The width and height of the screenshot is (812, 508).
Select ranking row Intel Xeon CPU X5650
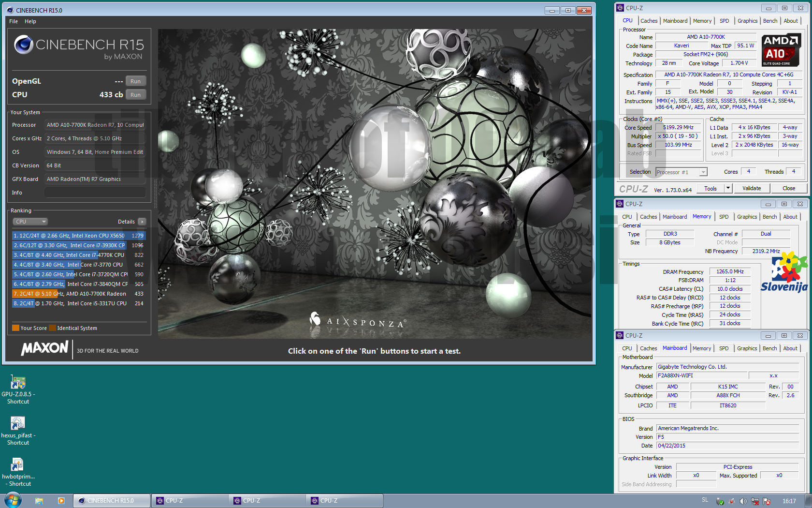pos(78,236)
